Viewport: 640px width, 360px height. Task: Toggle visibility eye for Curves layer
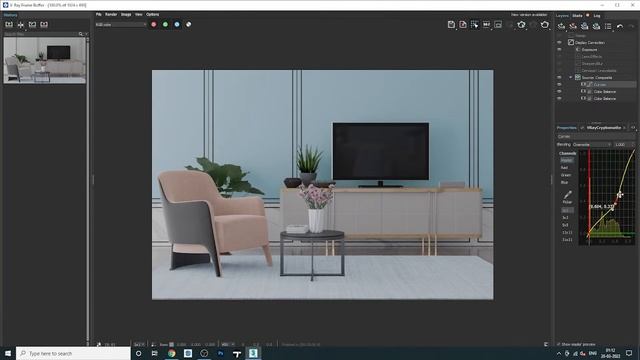(559, 84)
